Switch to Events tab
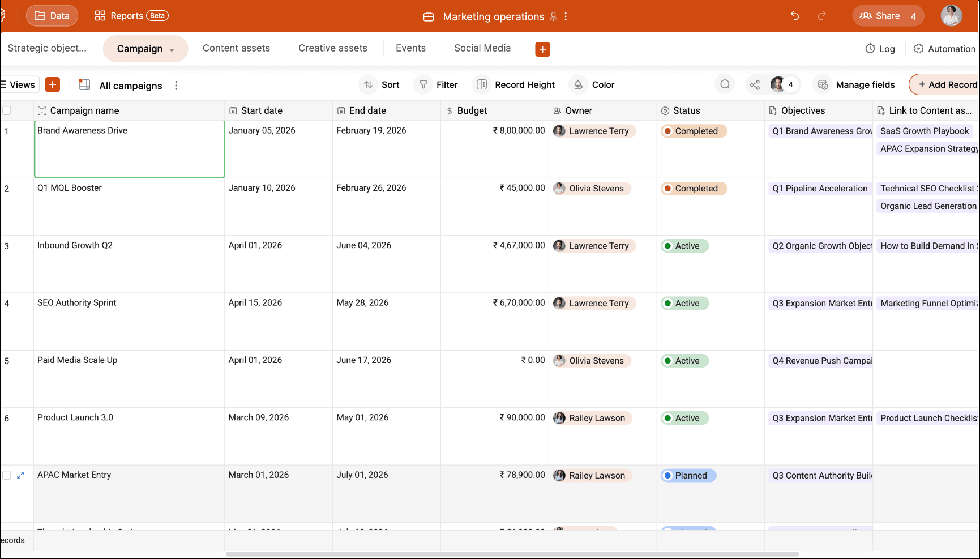 coord(410,48)
